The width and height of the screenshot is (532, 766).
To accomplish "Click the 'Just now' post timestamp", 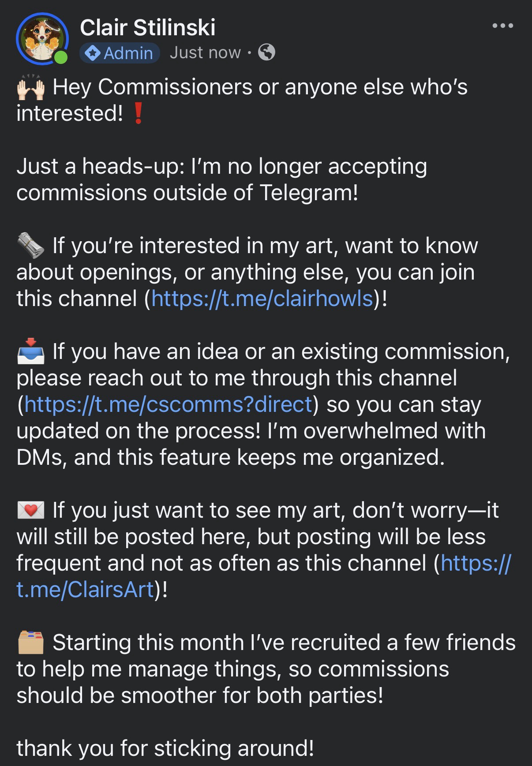I will click(205, 53).
